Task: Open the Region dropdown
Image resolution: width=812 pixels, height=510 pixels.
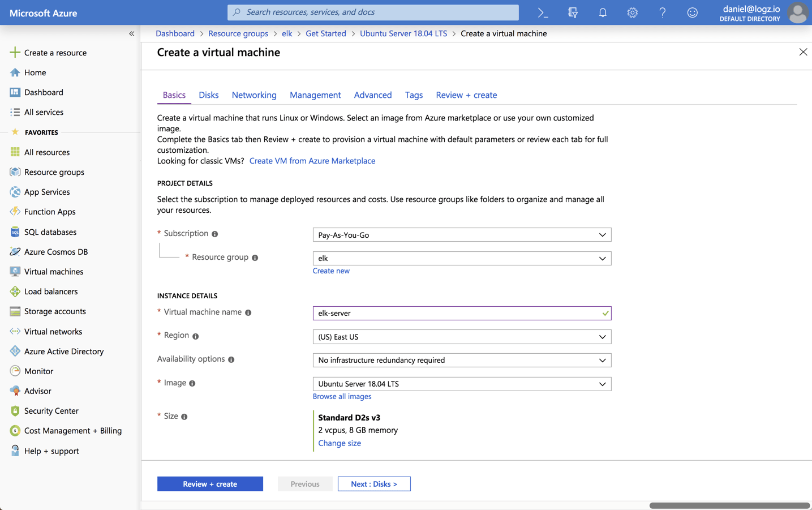Action: 462,337
